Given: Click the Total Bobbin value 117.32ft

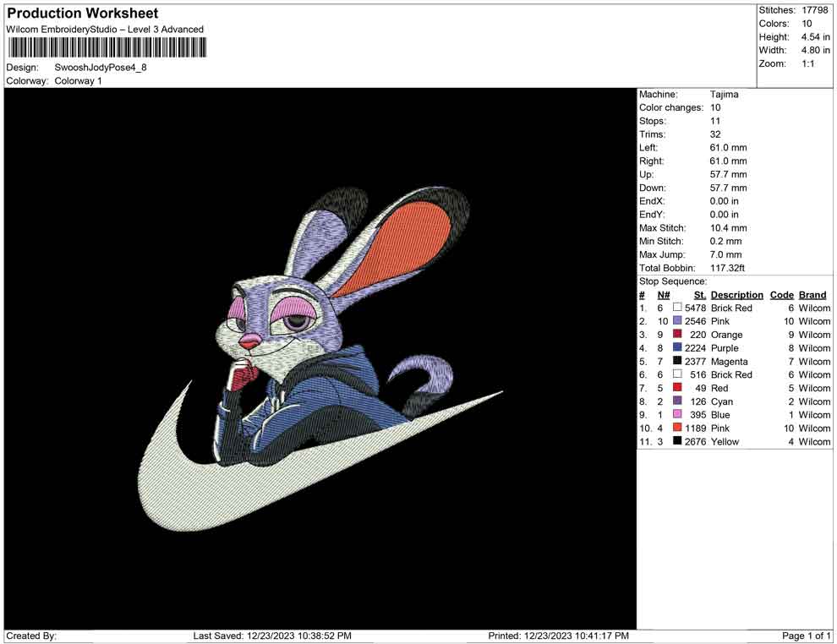Looking at the screenshot, I should pos(730,268).
